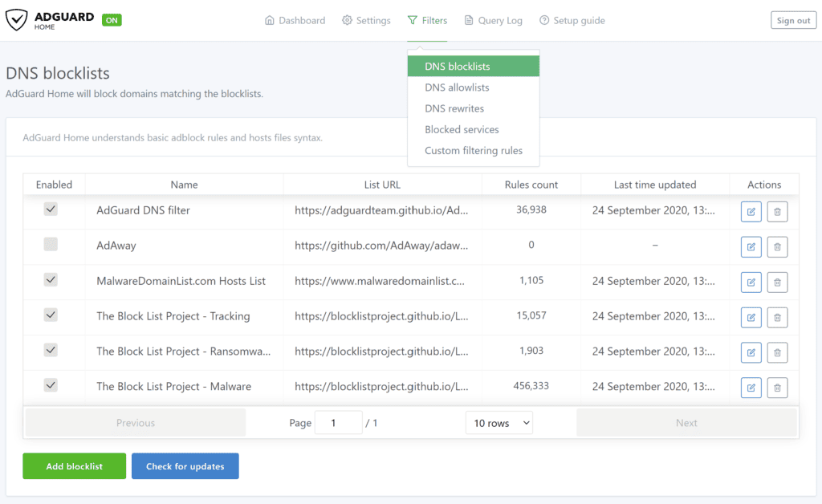The image size is (822, 504).
Task: Delete the MalwareDomainList.com Hosts List entry
Action: (777, 282)
